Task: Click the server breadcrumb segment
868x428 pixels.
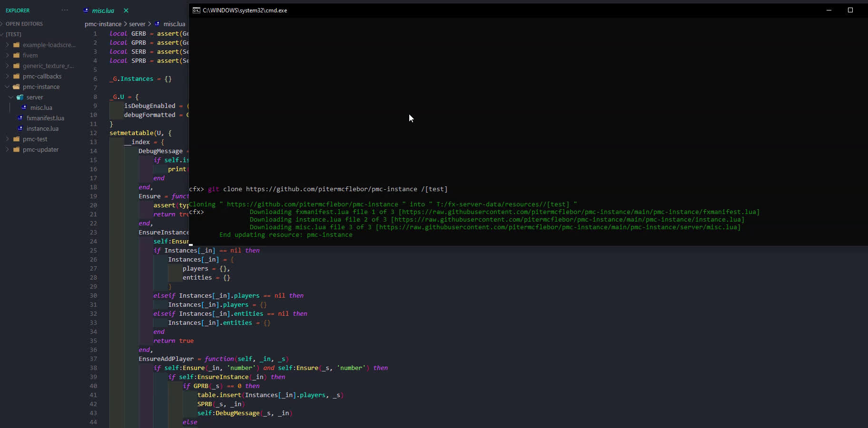Action: [x=137, y=24]
